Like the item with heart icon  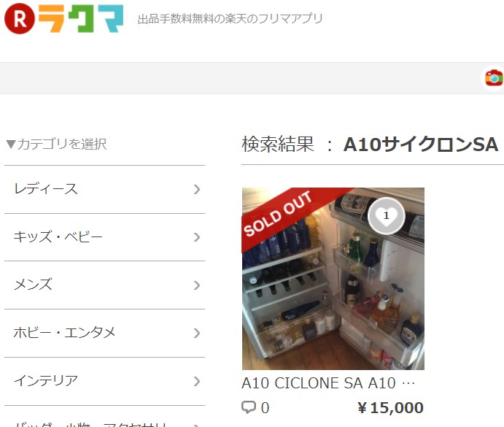click(386, 216)
